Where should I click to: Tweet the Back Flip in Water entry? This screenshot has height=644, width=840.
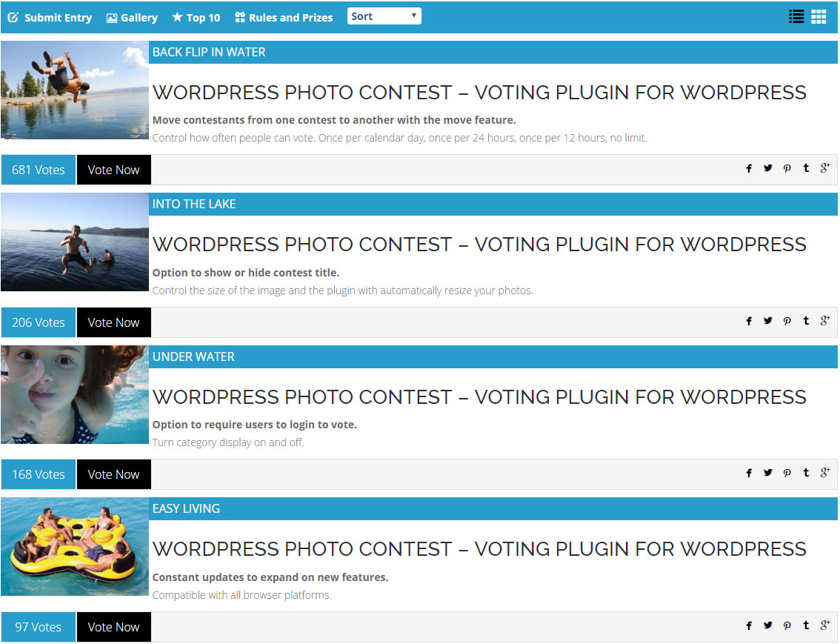click(767, 167)
